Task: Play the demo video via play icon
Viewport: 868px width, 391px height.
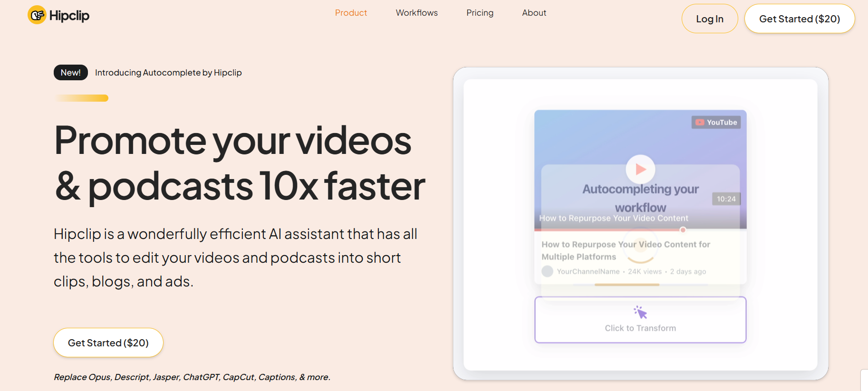Action: pyautogui.click(x=640, y=169)
